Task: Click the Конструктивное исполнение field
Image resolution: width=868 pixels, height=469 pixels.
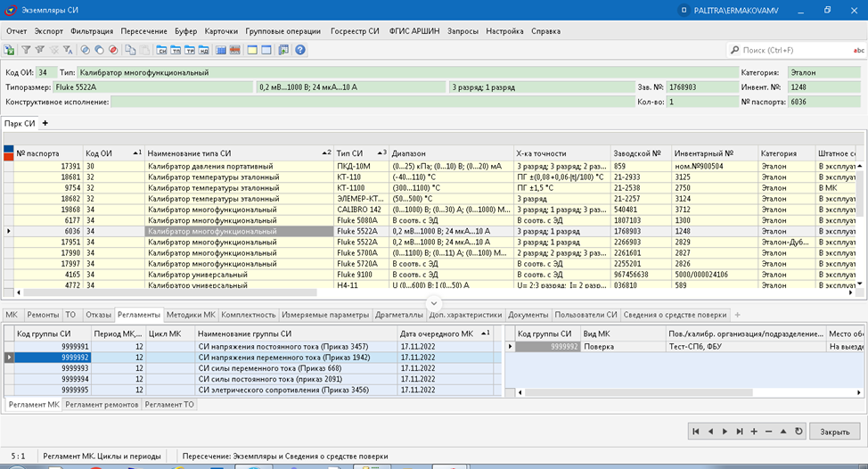Action: (x=373, y=102)
